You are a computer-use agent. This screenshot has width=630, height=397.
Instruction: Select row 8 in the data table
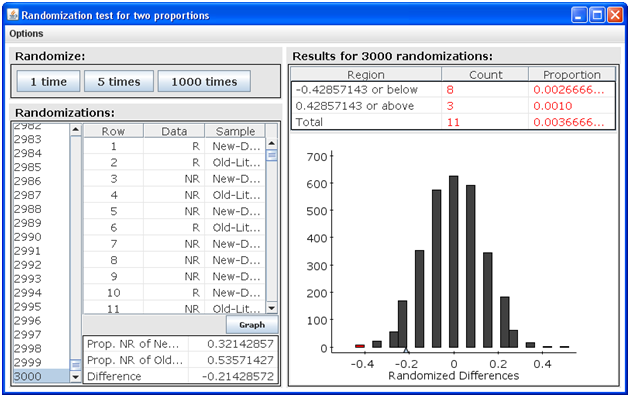[x=174, y=260]
